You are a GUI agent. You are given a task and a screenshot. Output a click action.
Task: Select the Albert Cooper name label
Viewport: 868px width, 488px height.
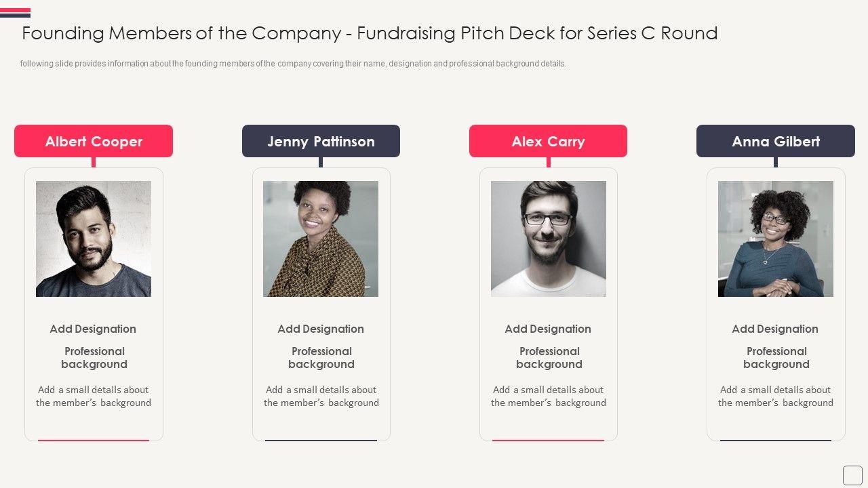pyautogui.click(x=94, y=141)
